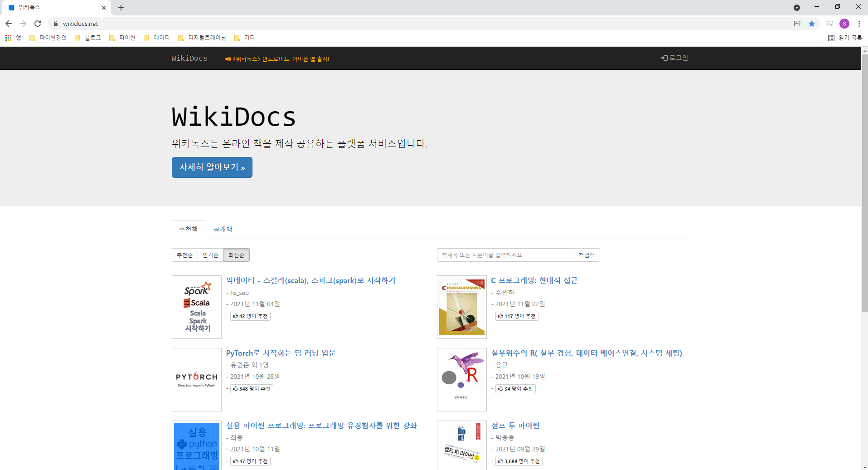Open 점프 투 파이썬 book title

(x=515, y=426)
